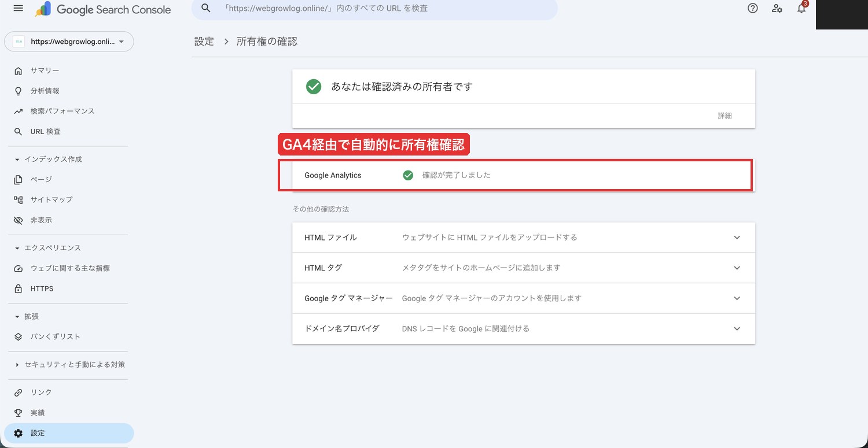Click あなたは確認済みの所有者です text
The height and width of the screenshot is (448, 868).
pos(402,87)
